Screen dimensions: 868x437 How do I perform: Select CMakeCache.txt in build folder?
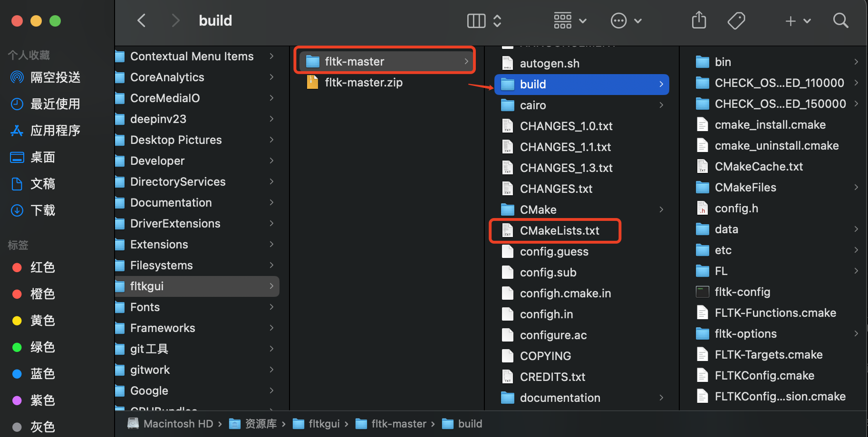tap(750, 166)
